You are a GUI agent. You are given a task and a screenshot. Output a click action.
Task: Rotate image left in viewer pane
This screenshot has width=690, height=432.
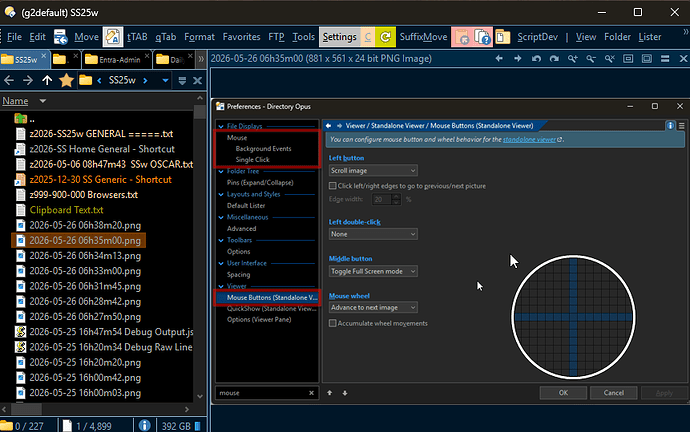536,59
